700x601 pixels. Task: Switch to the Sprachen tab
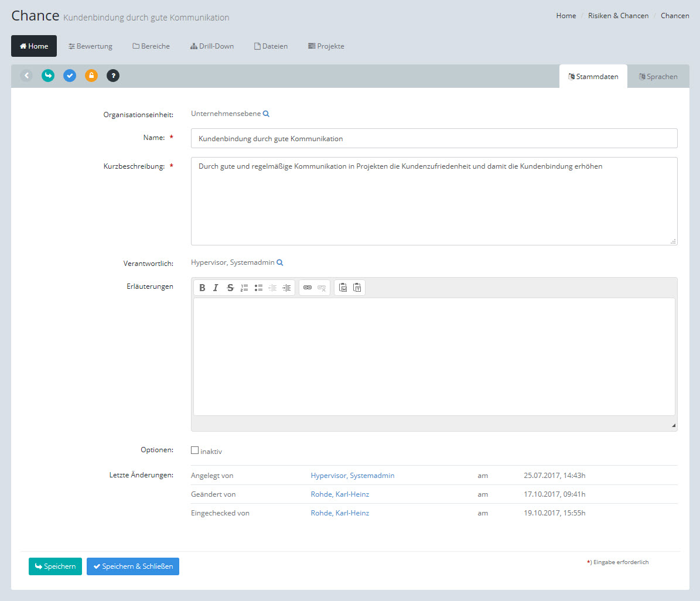(658, 77)
